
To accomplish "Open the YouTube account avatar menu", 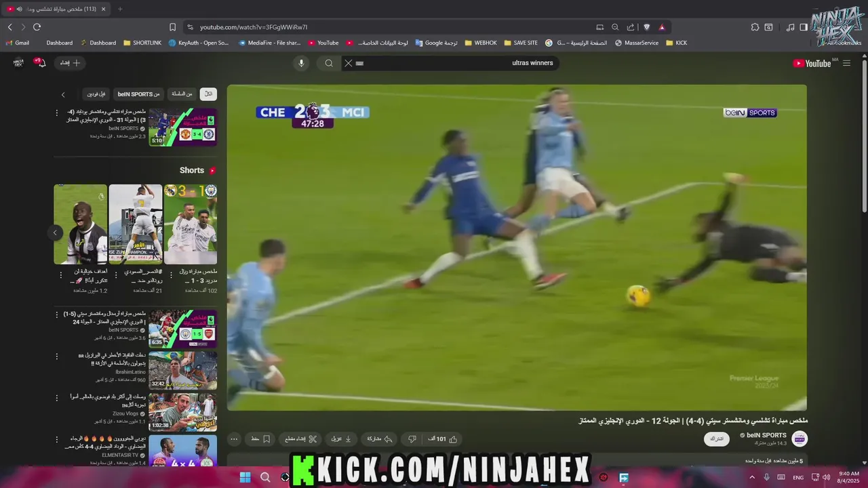I will tap(18, 63).
